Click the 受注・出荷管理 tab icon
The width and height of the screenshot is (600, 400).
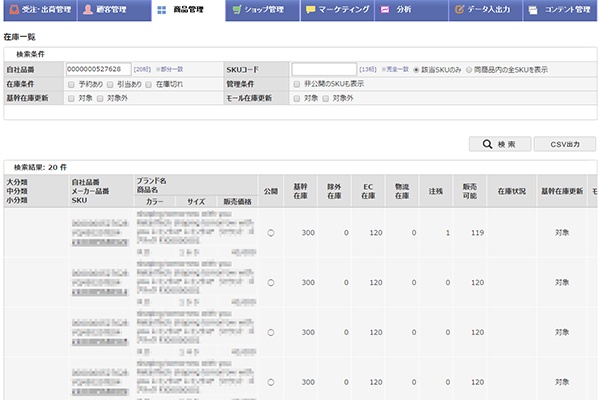pos(12,10)
